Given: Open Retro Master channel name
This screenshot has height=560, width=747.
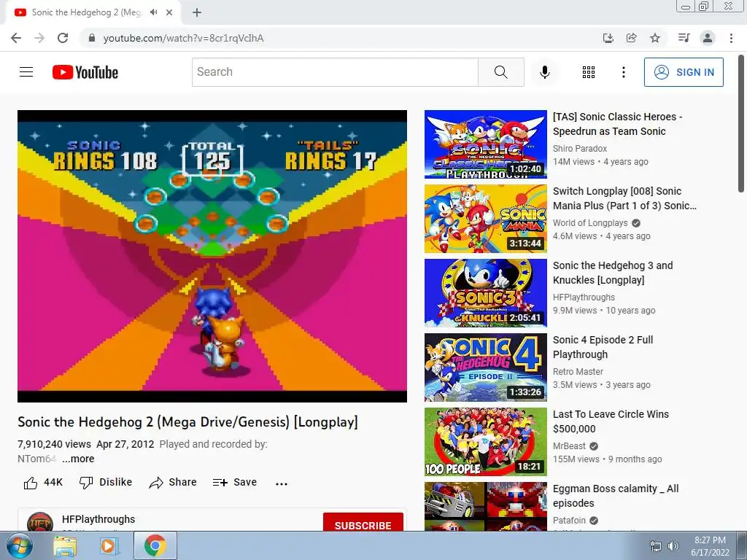Looking at the screenshot, I should tap(578, 371).
